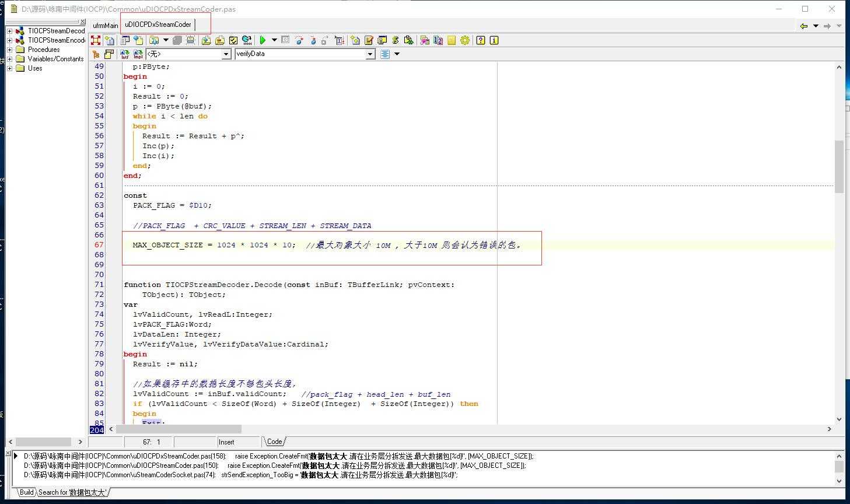Click the yellow info 'i' icon

click(x=494, y=40)
